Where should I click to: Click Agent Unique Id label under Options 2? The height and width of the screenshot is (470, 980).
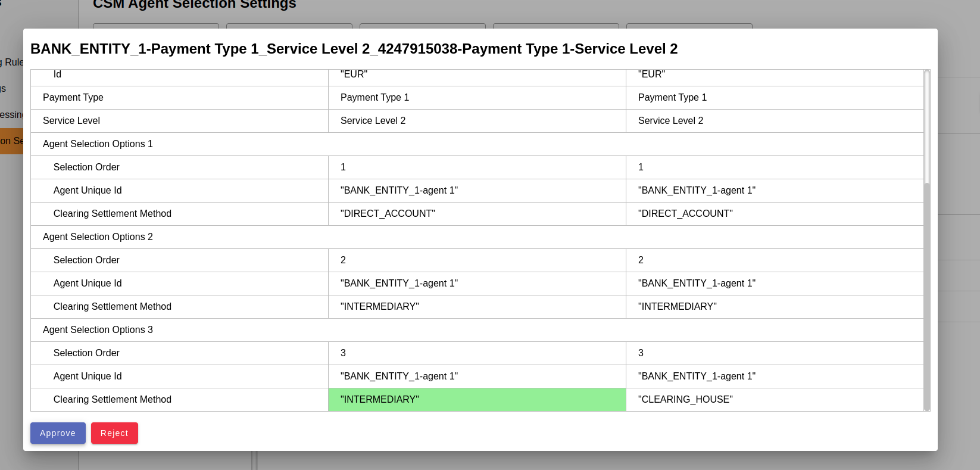pyautogui.click(x=88, y=284)
